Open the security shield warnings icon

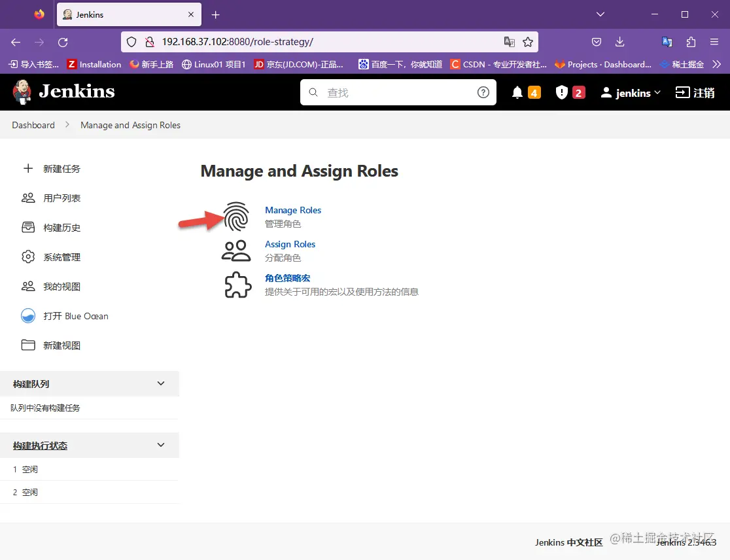point(561,93)
